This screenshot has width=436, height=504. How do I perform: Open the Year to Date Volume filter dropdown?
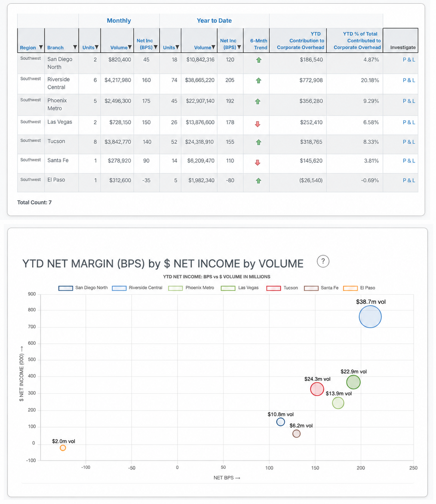click(214, 47)
